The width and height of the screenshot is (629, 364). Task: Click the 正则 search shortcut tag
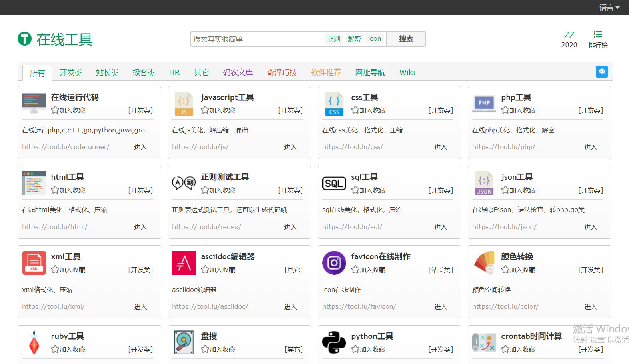tap(334, 38)
